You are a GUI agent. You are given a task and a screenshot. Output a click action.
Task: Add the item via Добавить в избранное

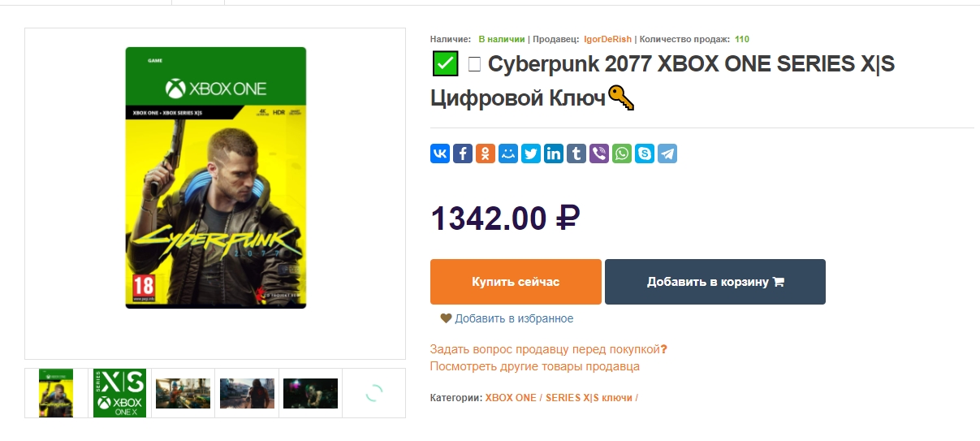[x=507, y=318]
